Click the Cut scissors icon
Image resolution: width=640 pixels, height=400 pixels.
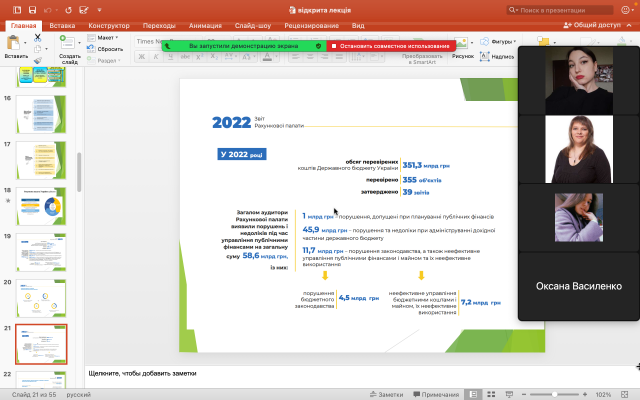(x=38, y=38)
